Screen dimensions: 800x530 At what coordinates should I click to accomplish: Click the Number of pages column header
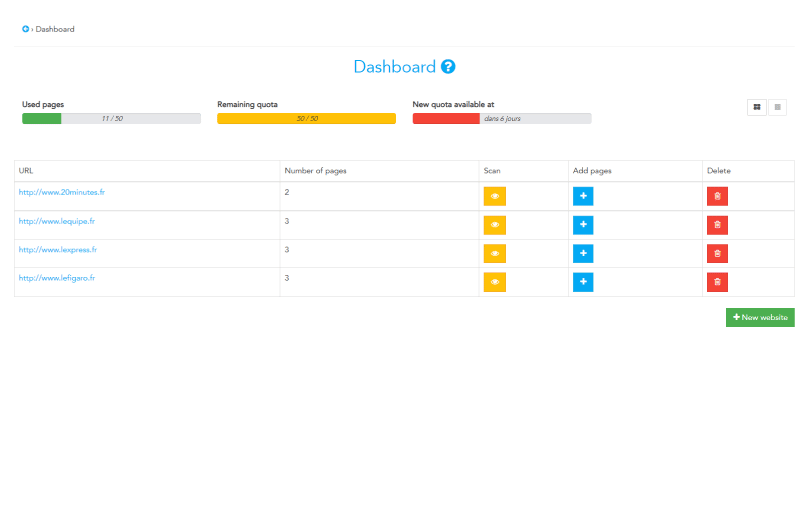[x=315, y=171]
